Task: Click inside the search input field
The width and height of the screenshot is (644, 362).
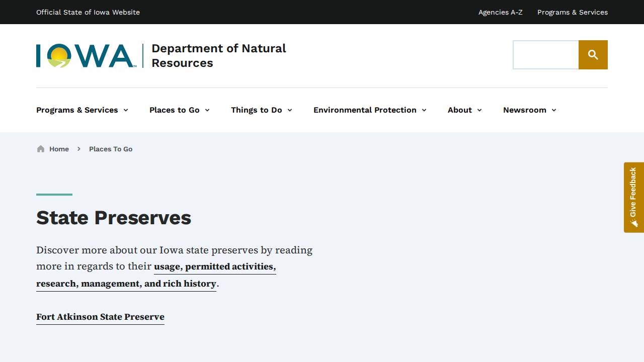Action: click(x=545, y=54)
